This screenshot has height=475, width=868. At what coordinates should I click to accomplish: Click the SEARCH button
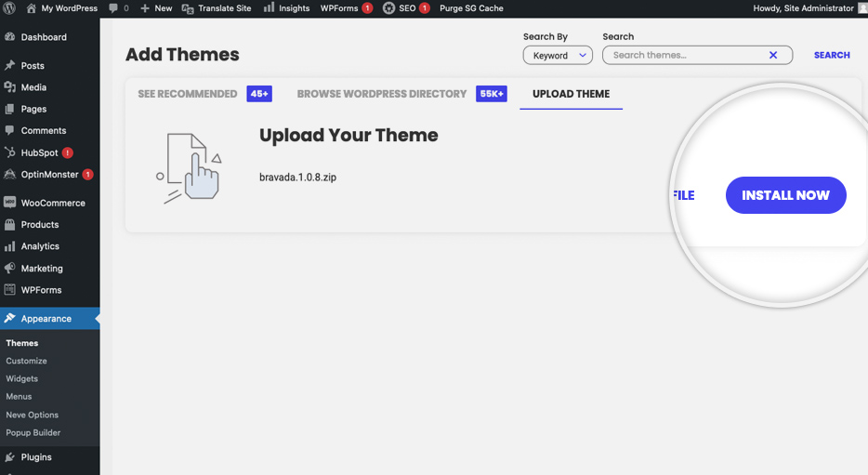[x=832, y=56]
